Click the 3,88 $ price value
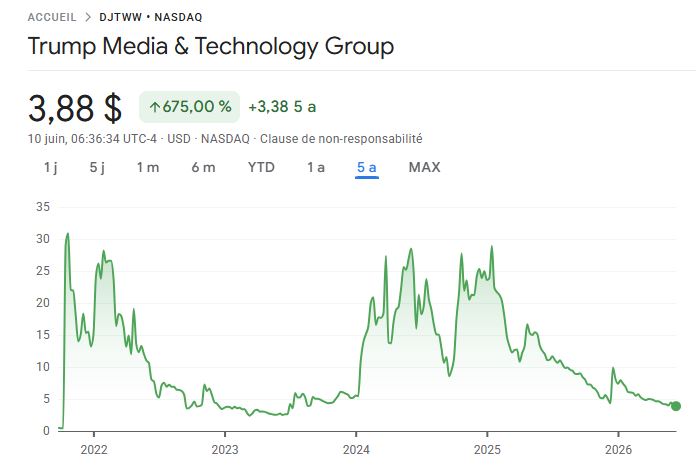 [x=75, y=108]
